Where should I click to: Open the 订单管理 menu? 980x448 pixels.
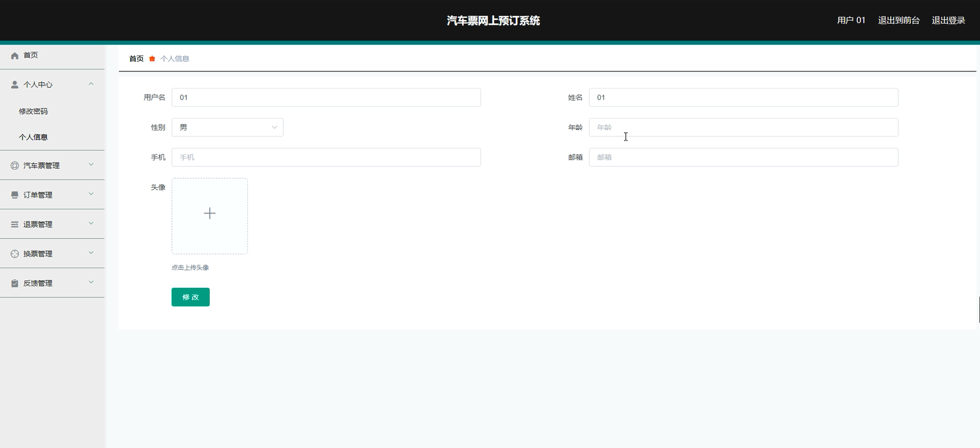click(x=52, y=195)
